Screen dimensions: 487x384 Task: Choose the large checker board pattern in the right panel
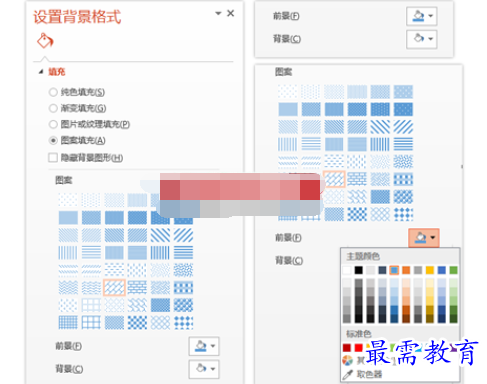pyautogui.click(x=357, y=214)
